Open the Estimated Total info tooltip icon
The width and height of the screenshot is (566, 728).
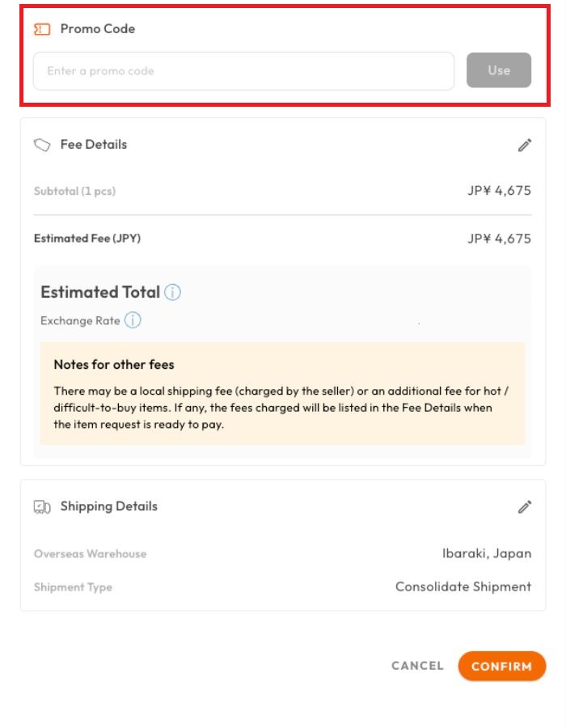[172, 293]
